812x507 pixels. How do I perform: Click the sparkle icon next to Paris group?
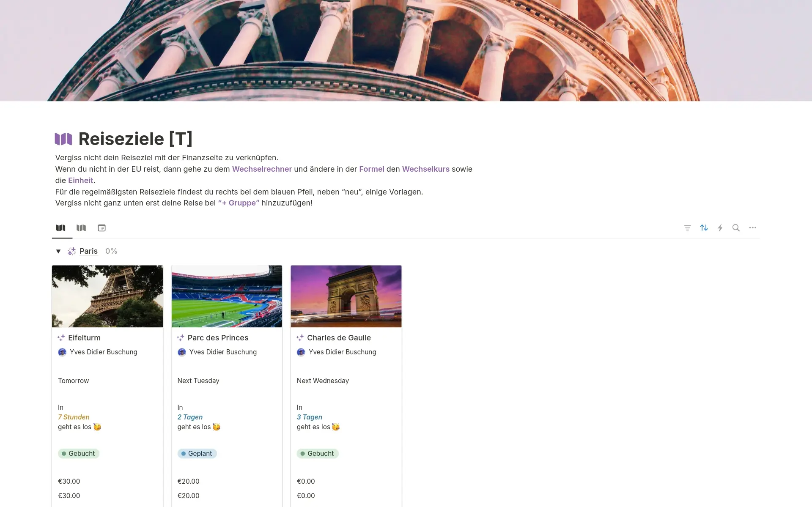(x=71, y=251)
